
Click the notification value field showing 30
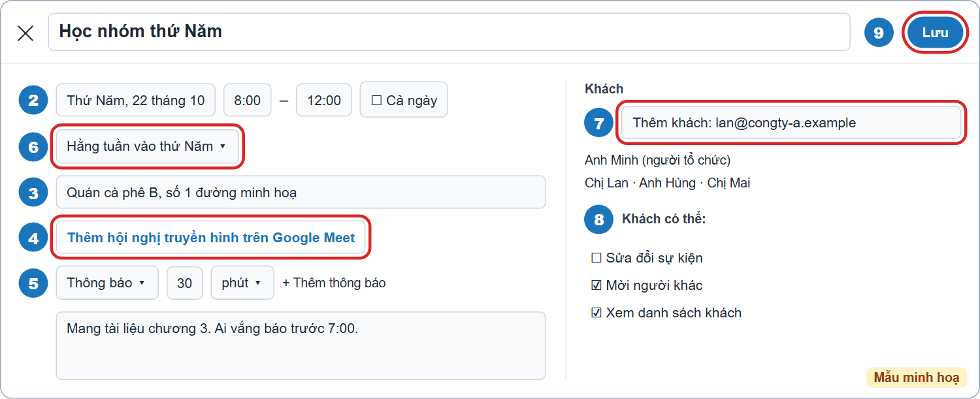tap(185, 283)
